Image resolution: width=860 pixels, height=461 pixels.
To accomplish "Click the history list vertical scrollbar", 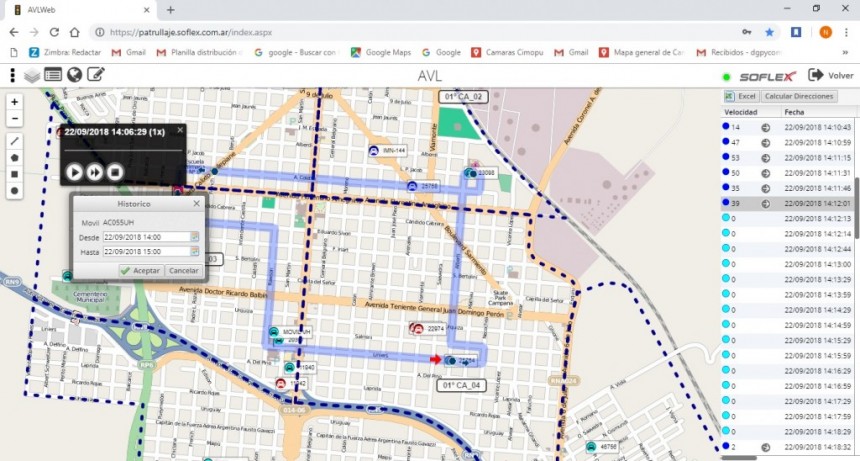I will coord(856,208).
